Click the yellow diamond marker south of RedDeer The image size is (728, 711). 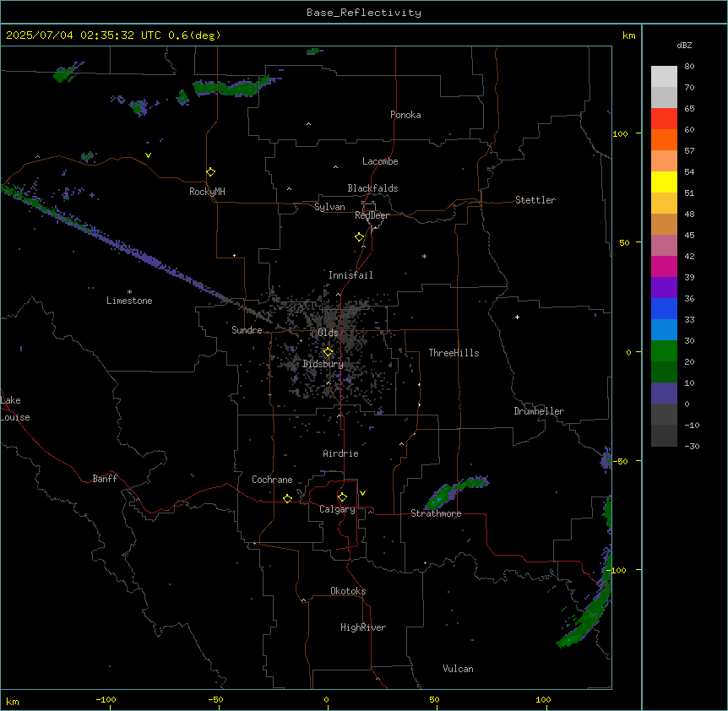[x=360, y=237]
